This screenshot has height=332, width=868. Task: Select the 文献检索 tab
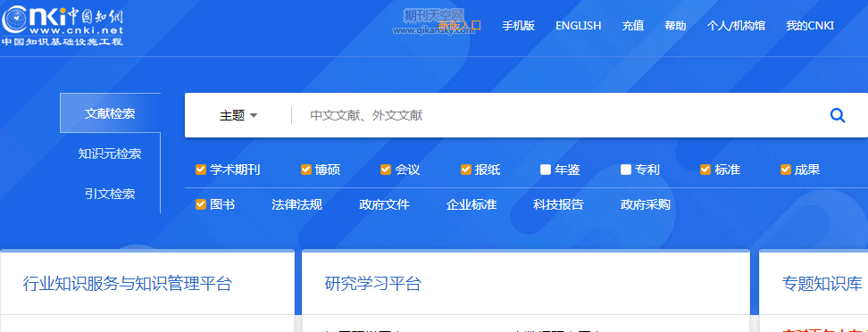click(110, 113)
